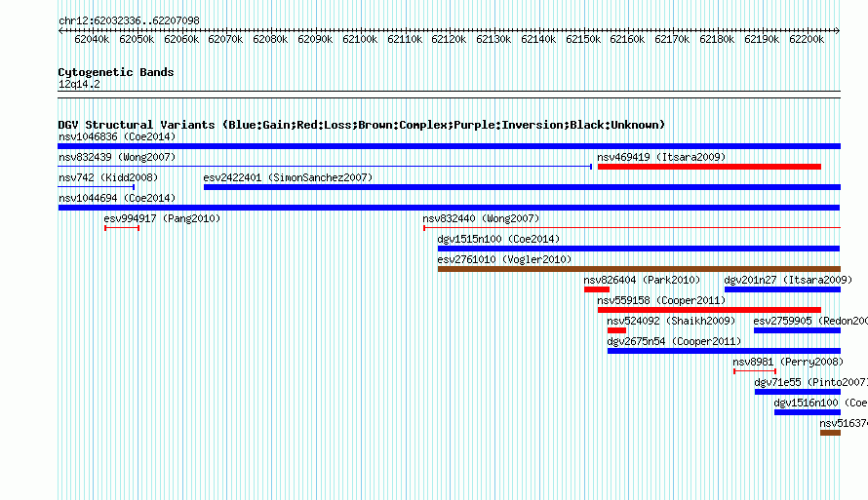Click the chr12:62032336..62207098 coordinate text
The height and width of the screenshot is (500, 868).
(129, 21)
